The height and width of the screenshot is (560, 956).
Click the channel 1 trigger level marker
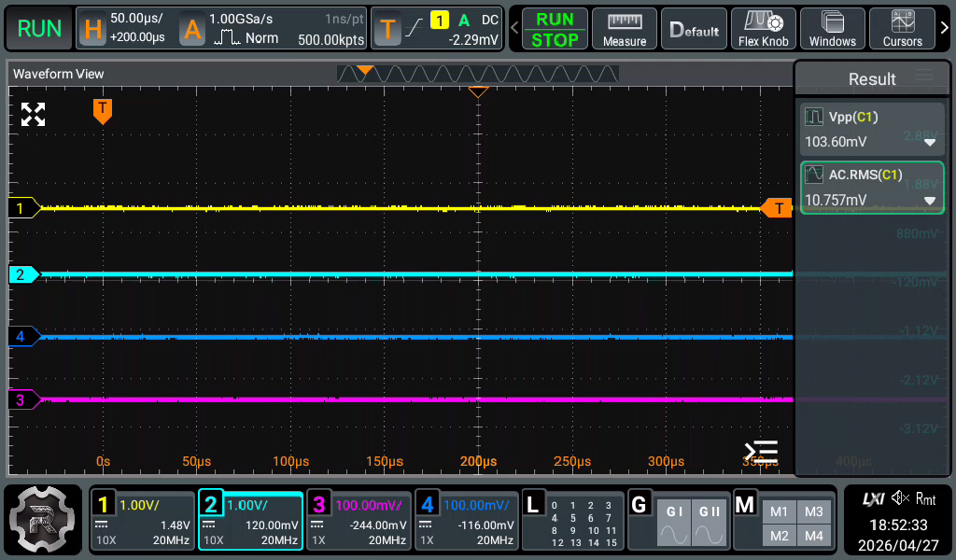click(777, 208)
